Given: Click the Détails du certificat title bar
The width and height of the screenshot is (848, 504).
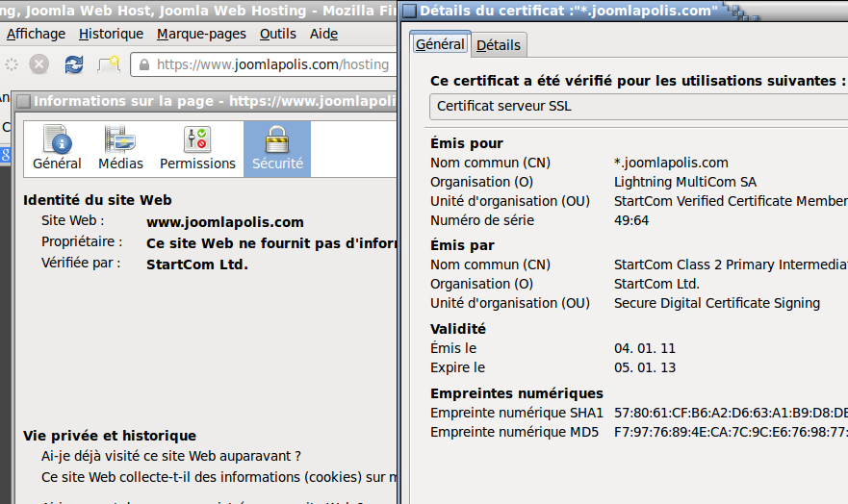Looking at the screenshot, I should coord(624,11).
